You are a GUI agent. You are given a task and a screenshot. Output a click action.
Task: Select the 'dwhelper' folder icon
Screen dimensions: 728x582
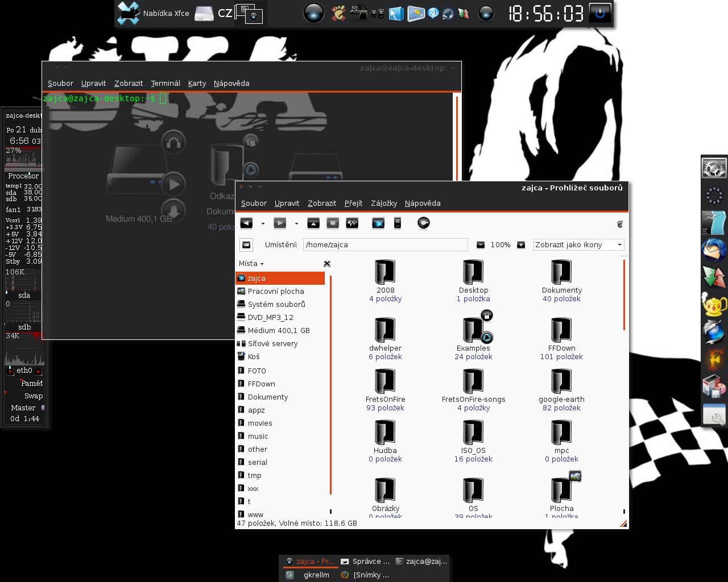coord(385,330)
